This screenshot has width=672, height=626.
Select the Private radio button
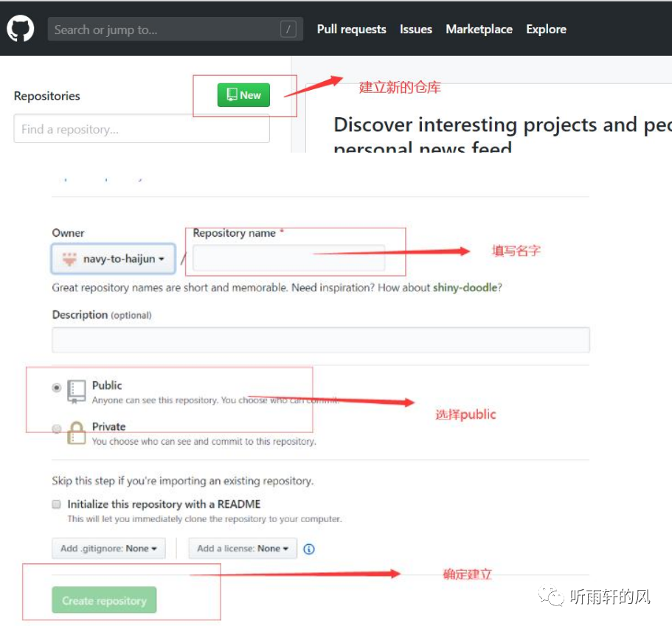[x=56, y=428]
